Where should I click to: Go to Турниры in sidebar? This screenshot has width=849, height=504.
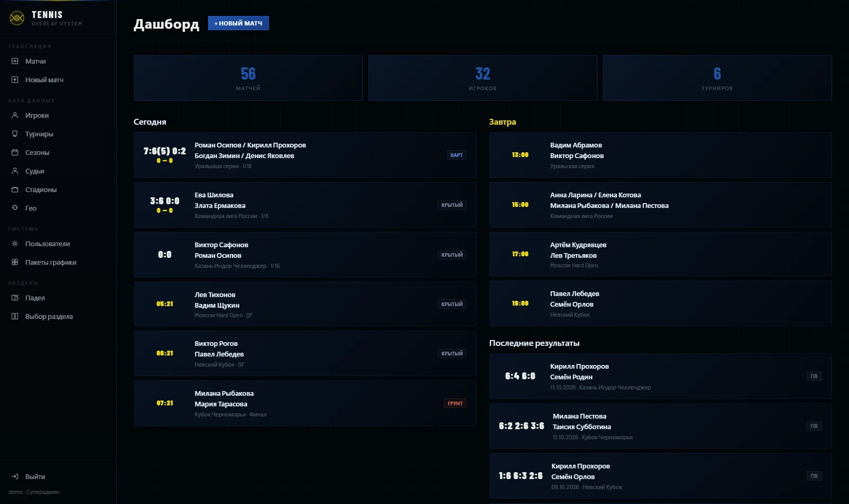coord(58,134)
